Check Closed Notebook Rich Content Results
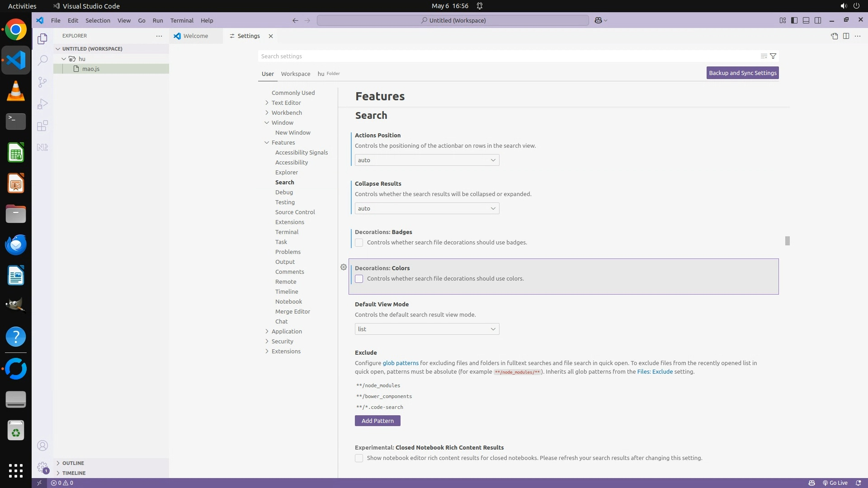This screenshot has height=488, width=868. click(x=359, y=458)
